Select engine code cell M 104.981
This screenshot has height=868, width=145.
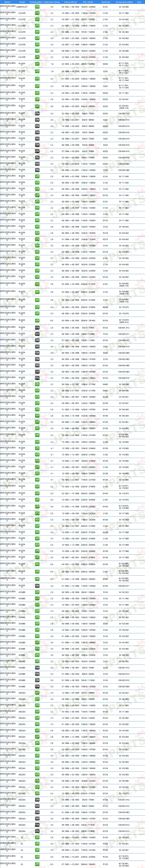[x=124, y=844]
